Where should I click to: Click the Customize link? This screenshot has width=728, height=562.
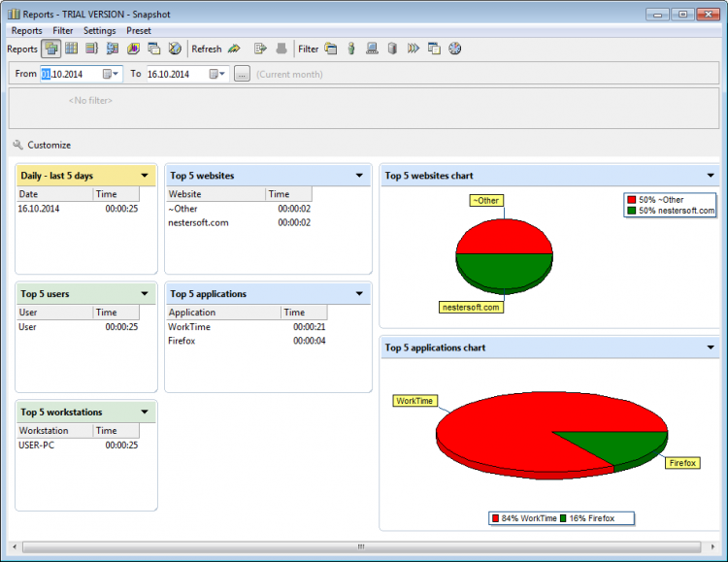[x=50, y=145]
